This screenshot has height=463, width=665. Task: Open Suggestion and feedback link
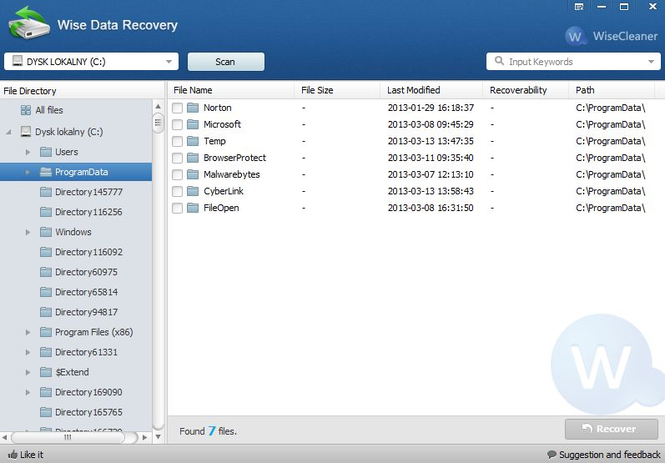click(609, 455)
